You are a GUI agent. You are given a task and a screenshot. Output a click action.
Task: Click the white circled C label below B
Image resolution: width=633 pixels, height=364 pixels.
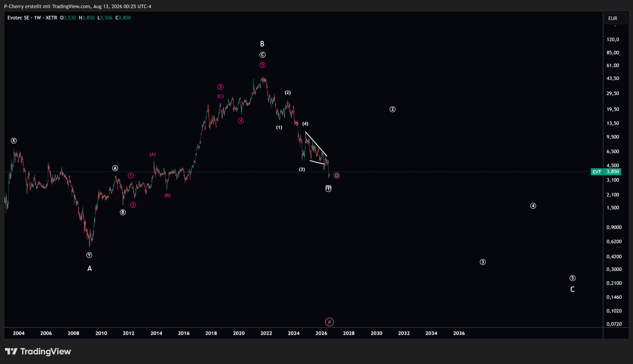point(262,55)
